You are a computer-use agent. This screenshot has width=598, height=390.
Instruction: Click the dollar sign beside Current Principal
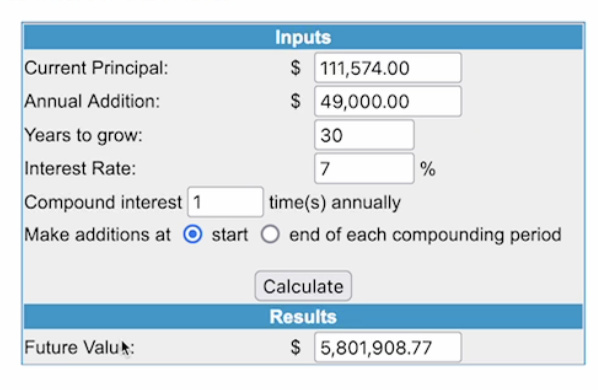[x=296, y=68]
